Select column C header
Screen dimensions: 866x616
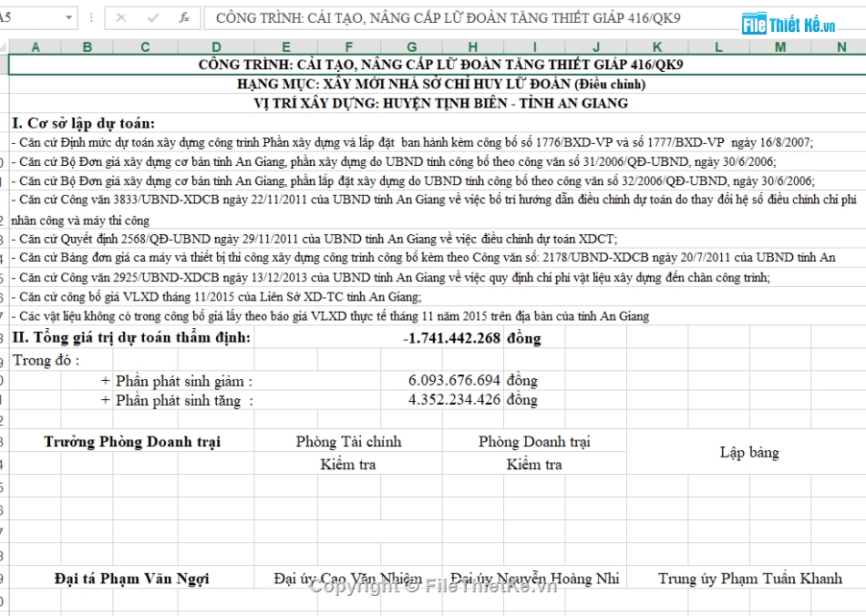click(145, 46)
